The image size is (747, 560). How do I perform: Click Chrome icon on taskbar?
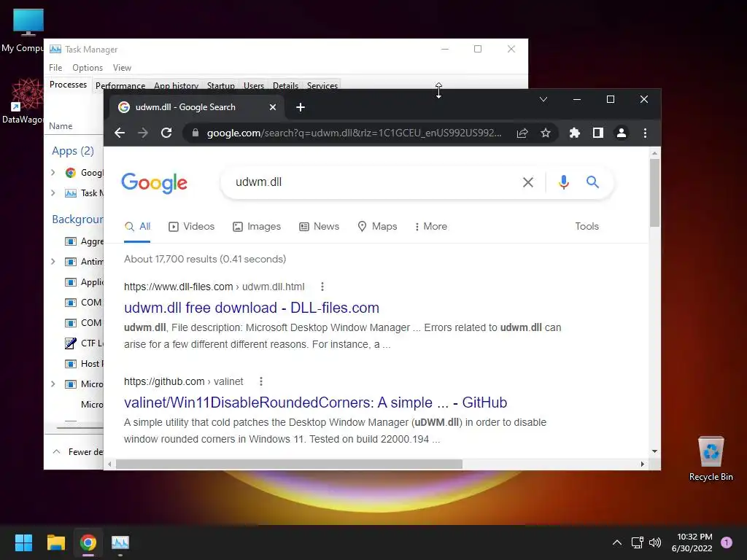(x=88, y=542)
